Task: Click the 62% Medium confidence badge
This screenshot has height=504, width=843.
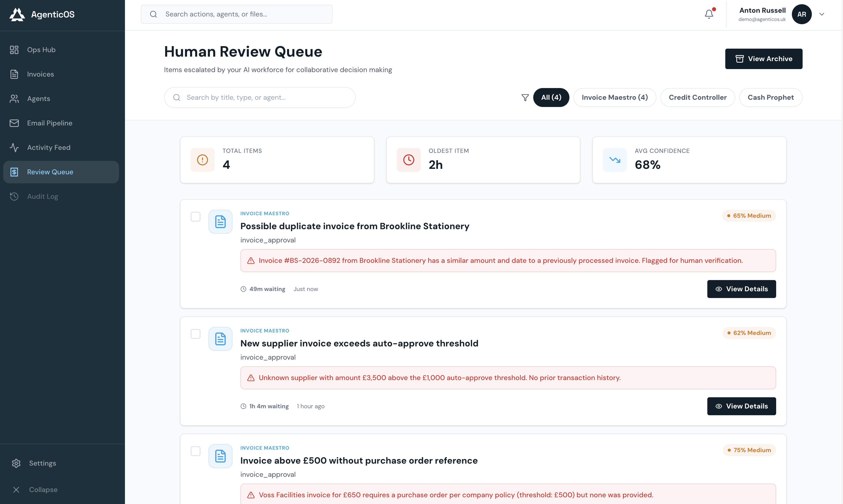Action: click(x=749, y=333)
